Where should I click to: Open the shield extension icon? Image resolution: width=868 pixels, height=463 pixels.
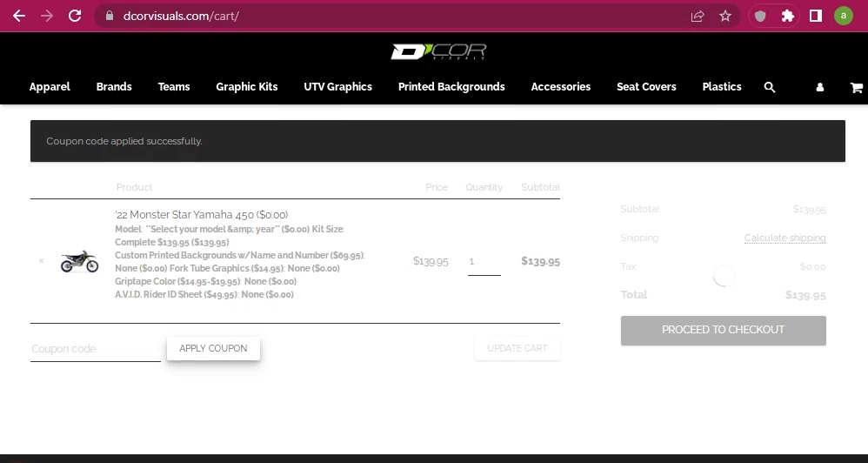[x=760, y=16]
